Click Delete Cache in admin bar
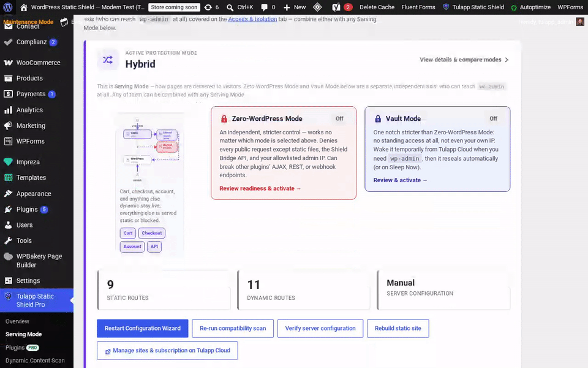 click(x=377, y=7)
